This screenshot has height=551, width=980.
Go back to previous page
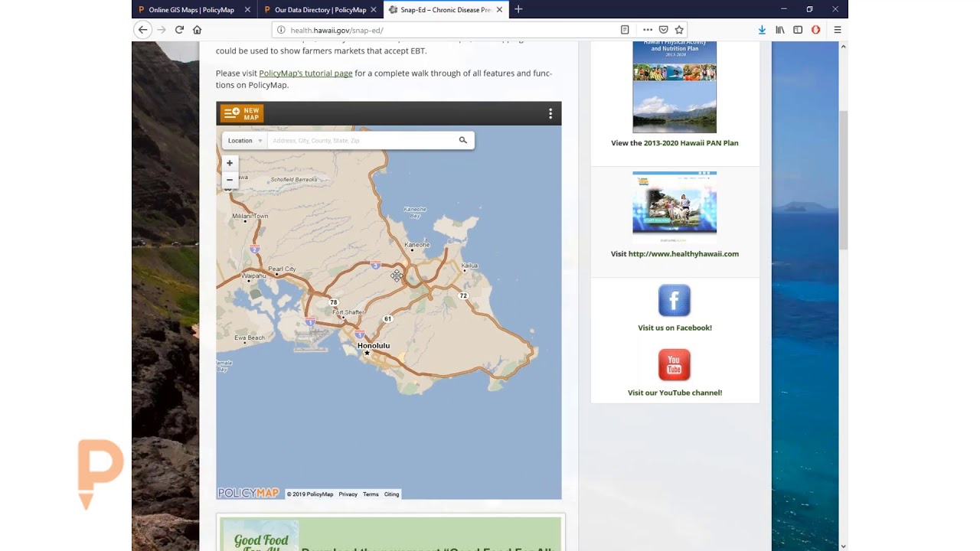pos(142,30)
